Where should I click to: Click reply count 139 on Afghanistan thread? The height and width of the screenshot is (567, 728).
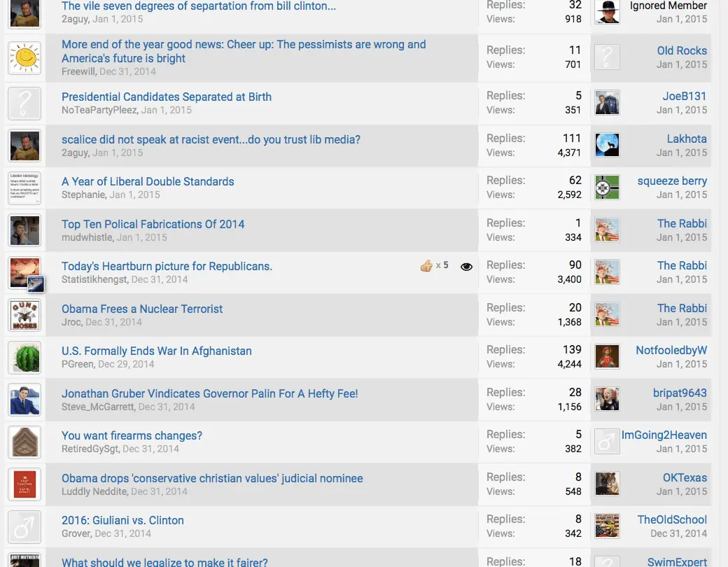pos(572,350)
